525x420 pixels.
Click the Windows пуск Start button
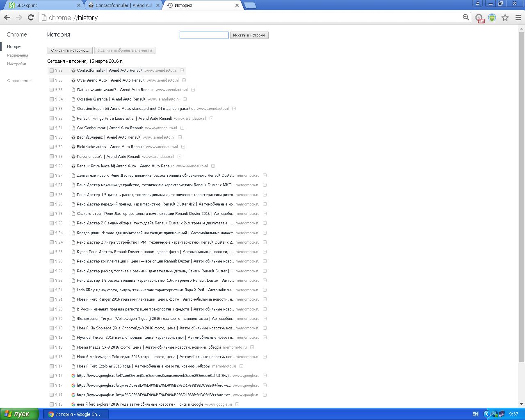tap(19, 414)
